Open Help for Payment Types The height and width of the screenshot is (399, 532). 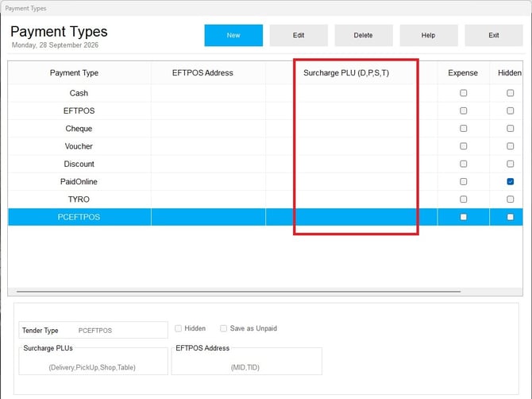point(429,35)
